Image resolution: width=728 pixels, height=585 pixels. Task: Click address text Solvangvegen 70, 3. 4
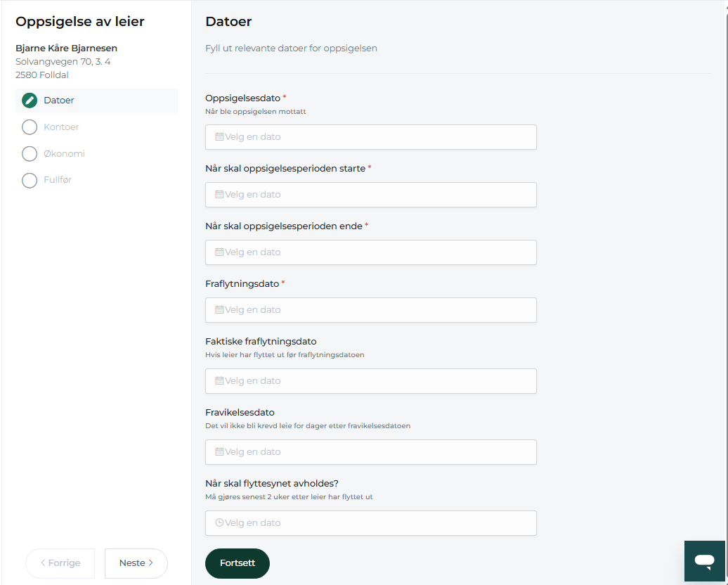click(63, 62)
